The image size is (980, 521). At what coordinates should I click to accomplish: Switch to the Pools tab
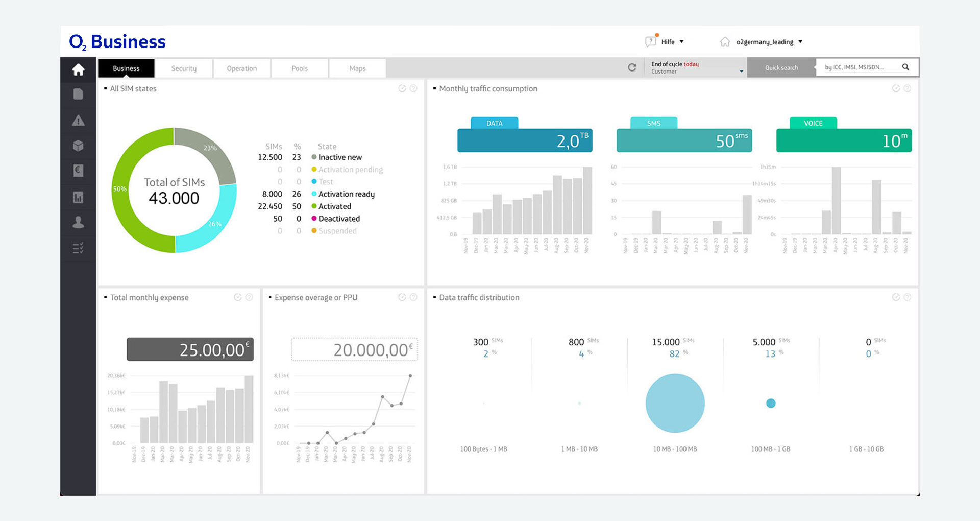click(300, 68)
